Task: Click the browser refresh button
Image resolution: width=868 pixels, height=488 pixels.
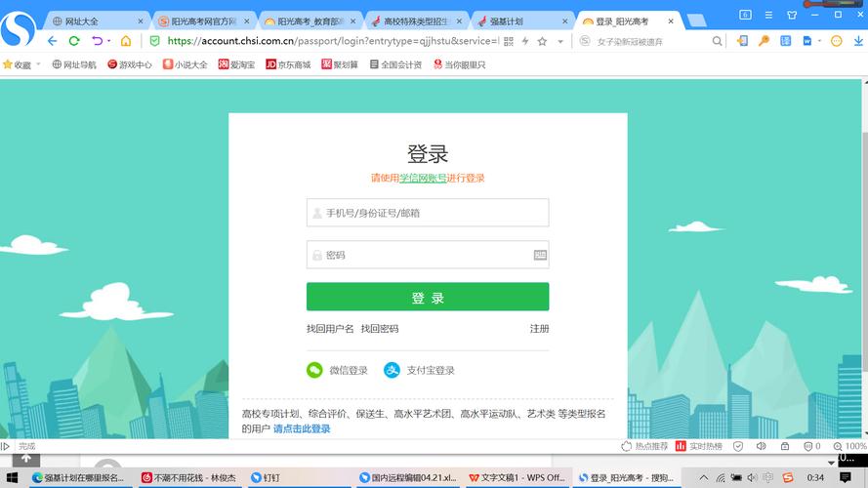Action: 74,41
